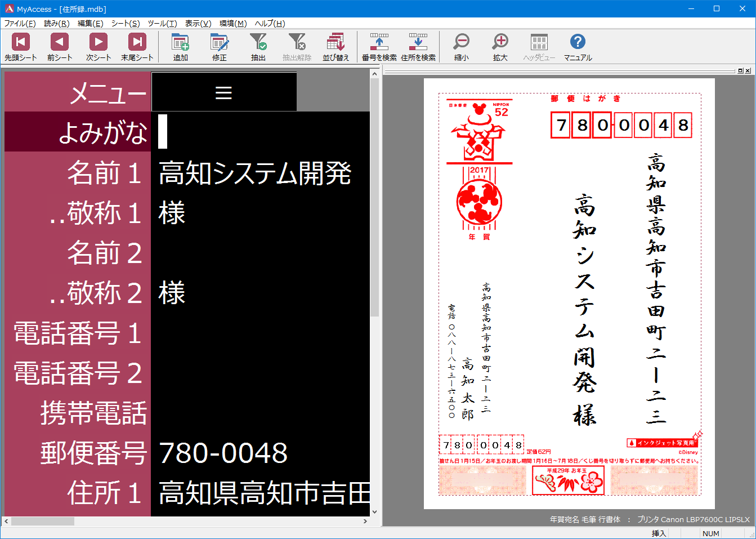
Task: Open the ツール(T) menu
Action: tap(162, 24)
